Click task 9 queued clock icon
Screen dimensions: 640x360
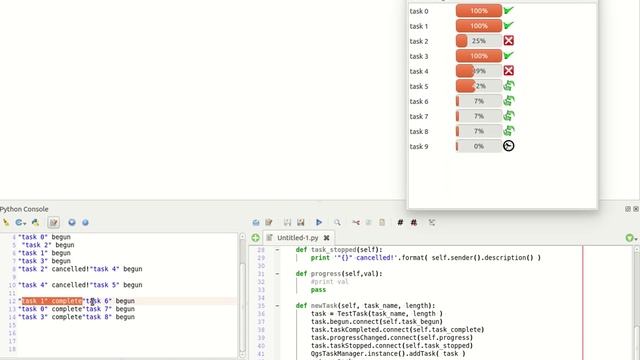point(509,146)
